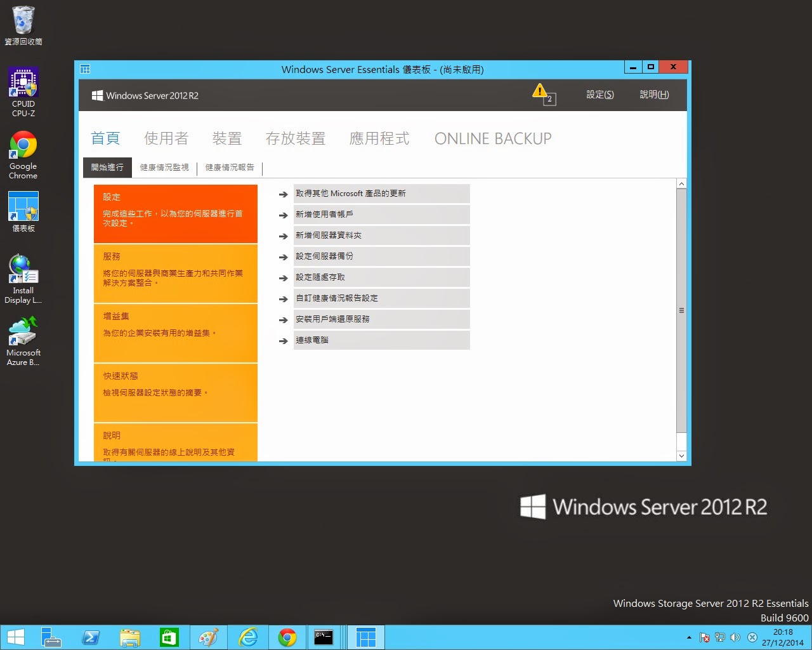812x650 pixels.
Task: Click the Dashboard window title bar icon
Action: (85, 69)
